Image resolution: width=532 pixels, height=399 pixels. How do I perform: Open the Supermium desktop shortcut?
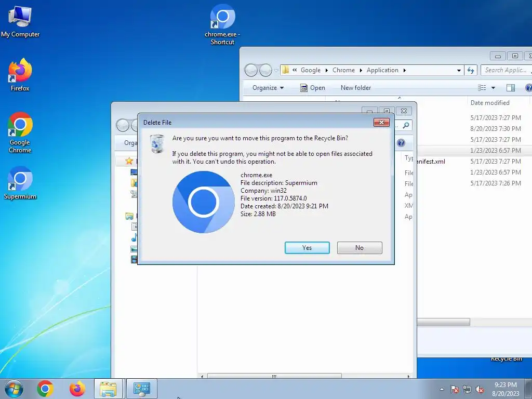(20, 183)
